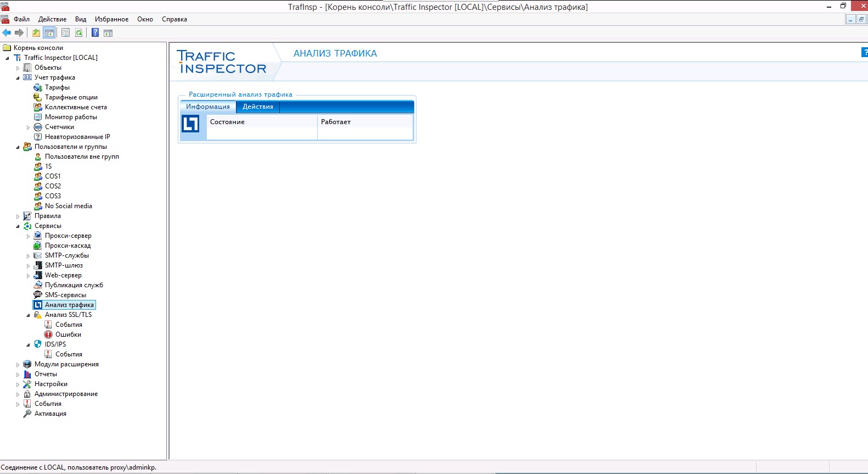This screenshot has height=474, width=868.
Task: Click the Счетчики icon
Action: click(38, 127)
